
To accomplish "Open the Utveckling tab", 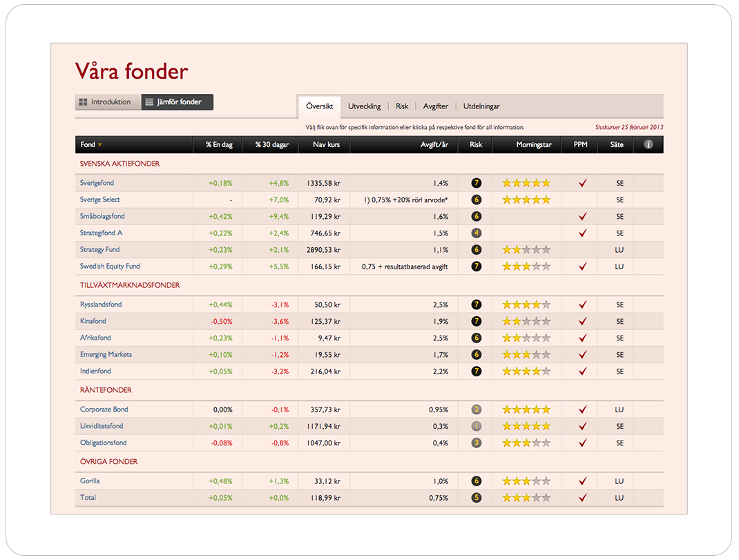I will 364,106.
